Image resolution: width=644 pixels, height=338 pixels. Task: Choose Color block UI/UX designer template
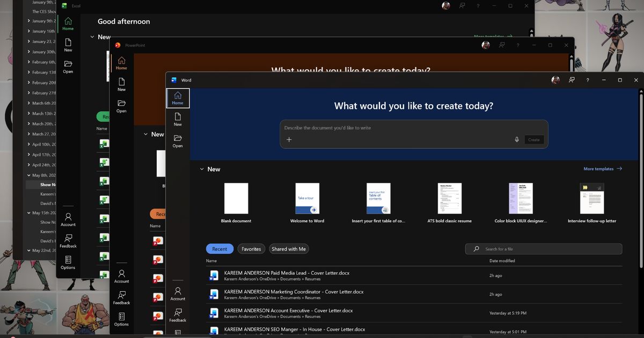pos(521,203)
